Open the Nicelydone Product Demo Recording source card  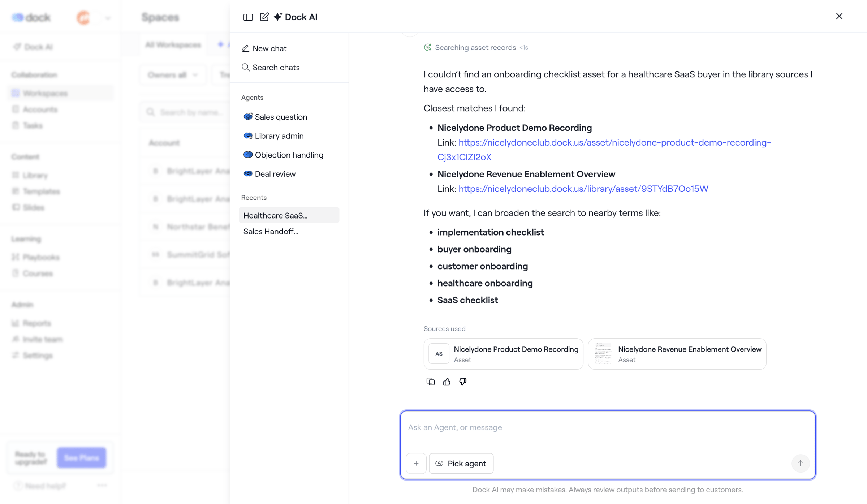point(503,354)
